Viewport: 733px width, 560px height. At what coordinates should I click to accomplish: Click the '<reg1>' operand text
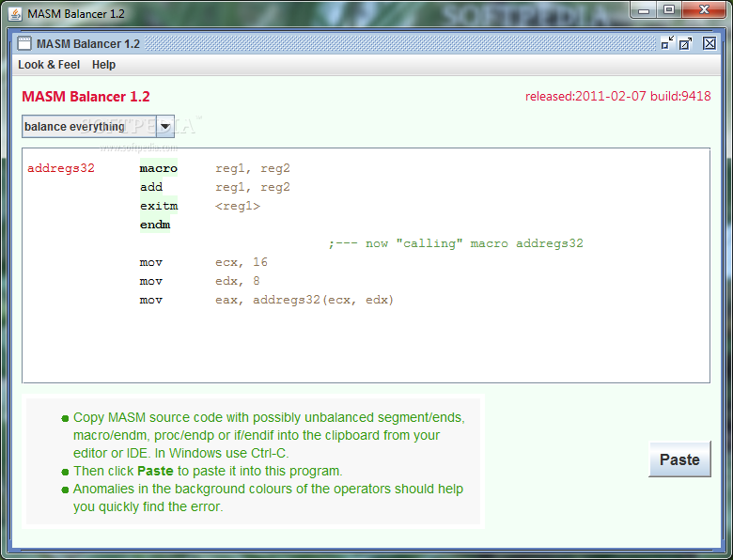coord(238,206)
